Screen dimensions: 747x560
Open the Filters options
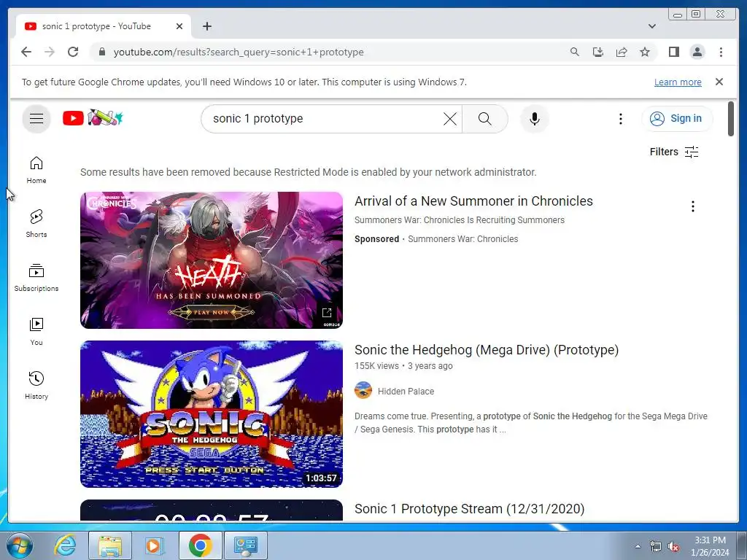[673, 152]
